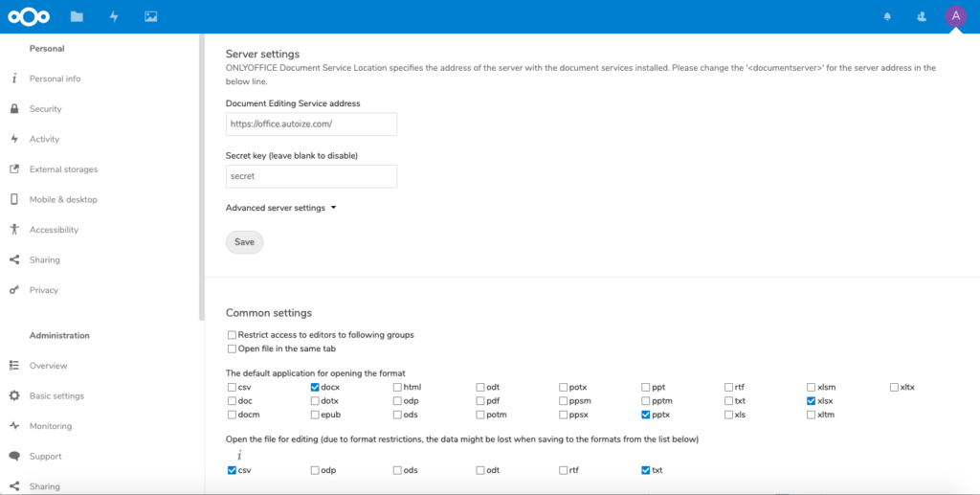Screen dimensions: 980x495
Task: Click the Monitoring pulse icon
Action: coord(14,426)
